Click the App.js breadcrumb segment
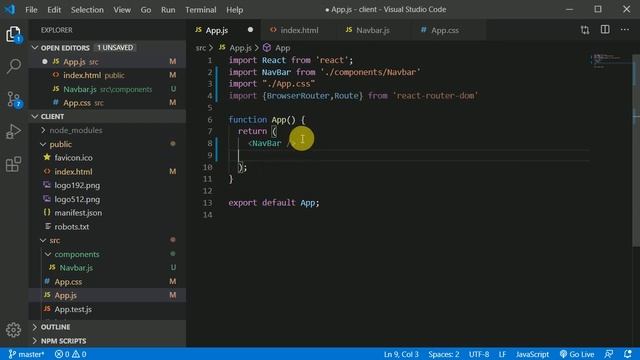Screen dimensions: 640x360 236,48
